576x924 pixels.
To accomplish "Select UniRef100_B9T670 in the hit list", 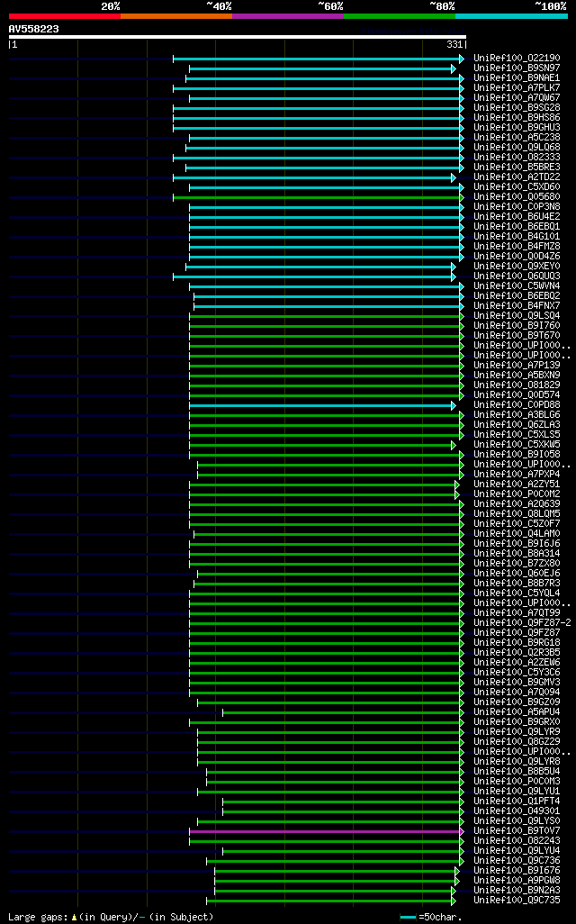I will (517, 335).
